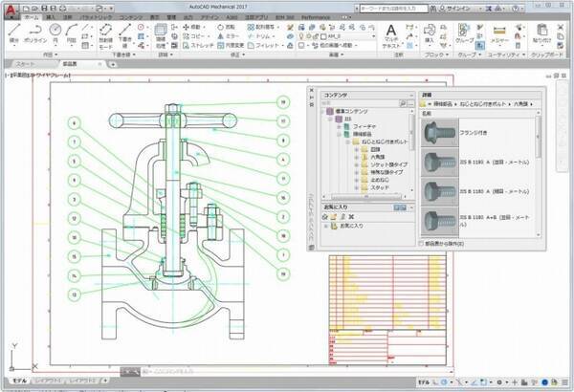Switch to the レイアウト1 layout tab
This screenshot has width=574, height=392.
48,382
